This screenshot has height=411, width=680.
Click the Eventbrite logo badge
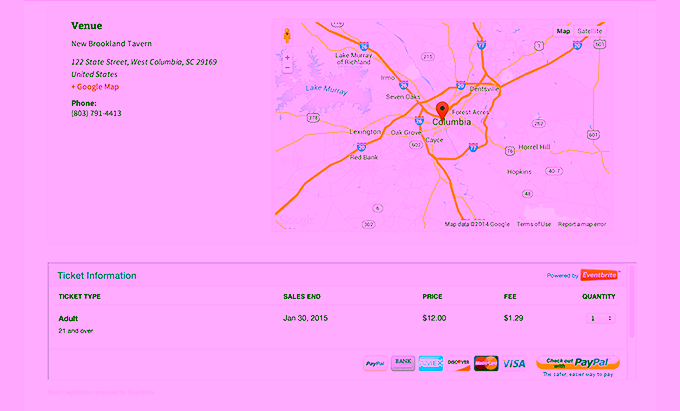point(600,275)
